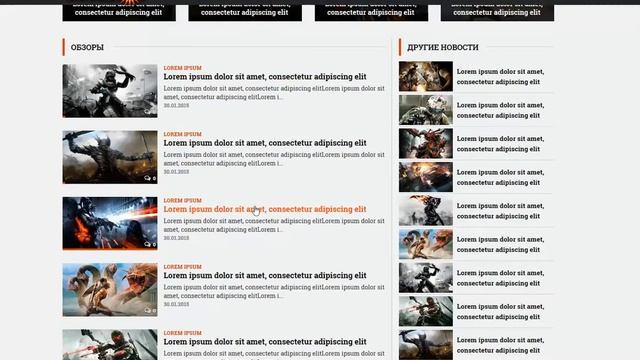Open news title beside armored archer in Другие новости
The width and height of the screenshot is (640, 360).
pos(500,311)
